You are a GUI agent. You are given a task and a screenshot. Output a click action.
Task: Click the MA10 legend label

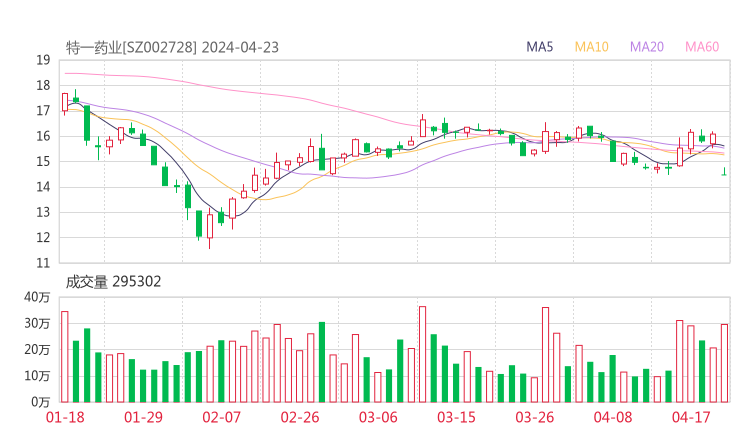click(591, 47)
